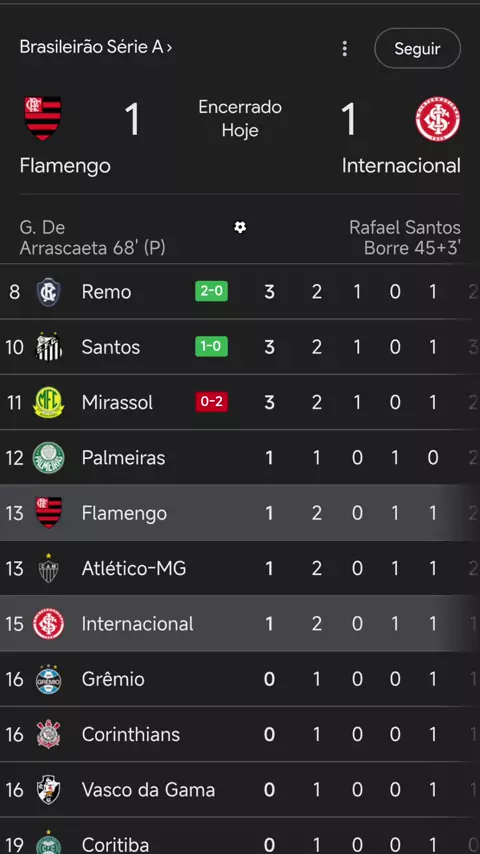The width and height of the screenshot is (480, 854).
Task: Open the Internacional row in standings
Action: (x=240, y=624)
